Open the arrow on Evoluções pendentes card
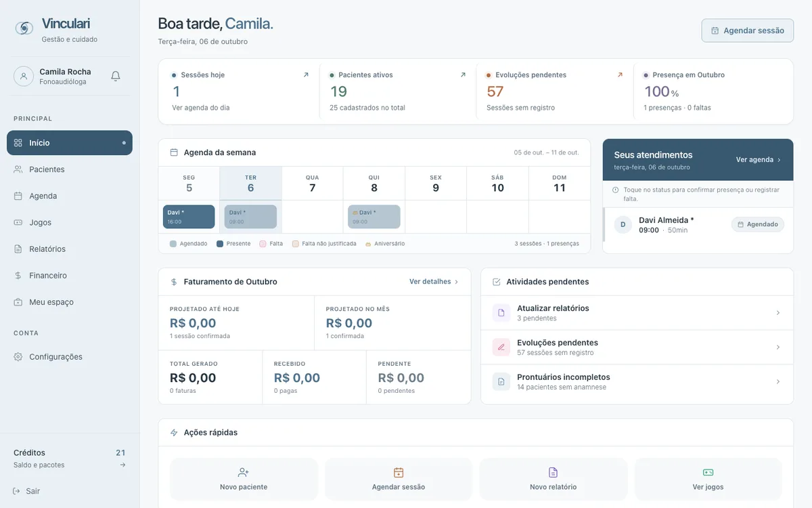 (620, 75)
